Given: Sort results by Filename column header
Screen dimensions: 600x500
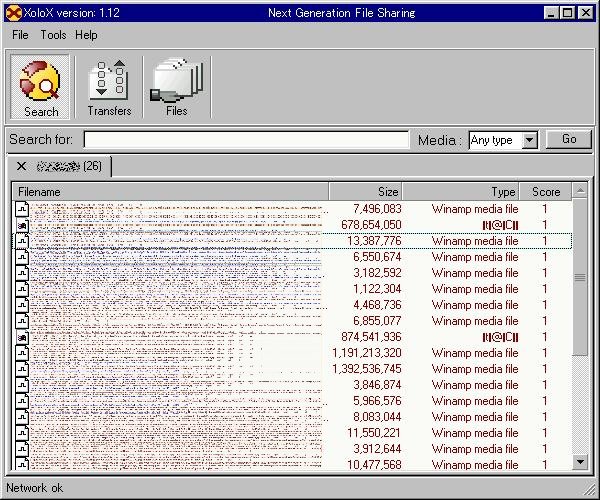Looking at the screenshot, I should (170, 192).
